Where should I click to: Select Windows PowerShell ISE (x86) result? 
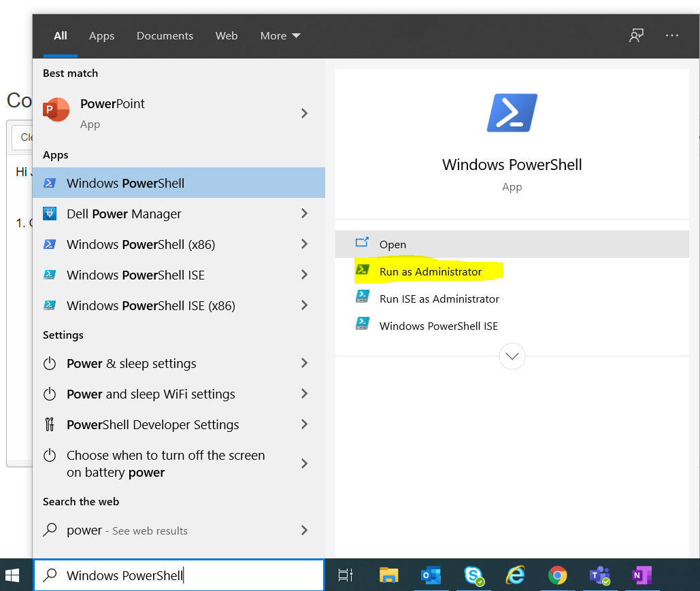150,305
